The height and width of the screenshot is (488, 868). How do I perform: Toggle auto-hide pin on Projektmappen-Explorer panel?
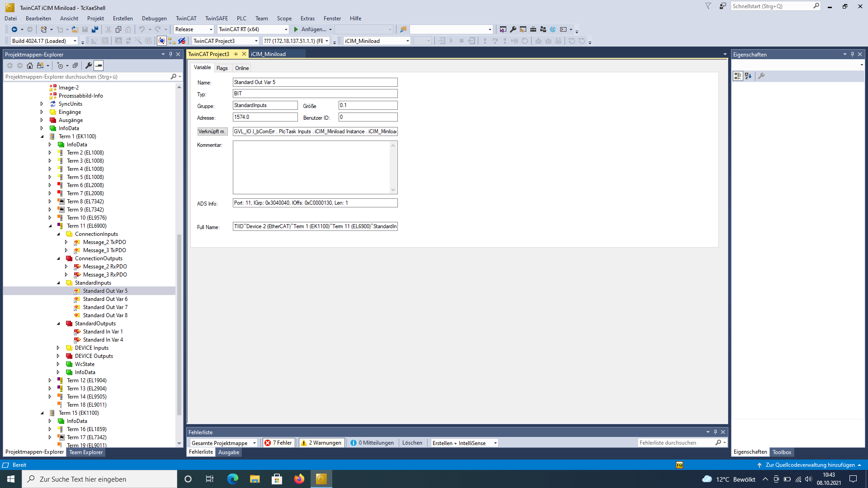tap(170, 54)
